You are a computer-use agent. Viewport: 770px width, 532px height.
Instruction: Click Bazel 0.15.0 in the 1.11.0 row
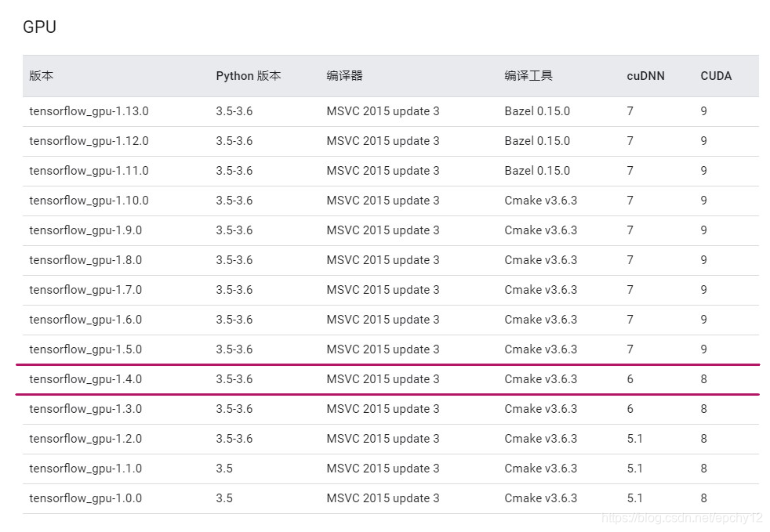(x=537, y=171)
